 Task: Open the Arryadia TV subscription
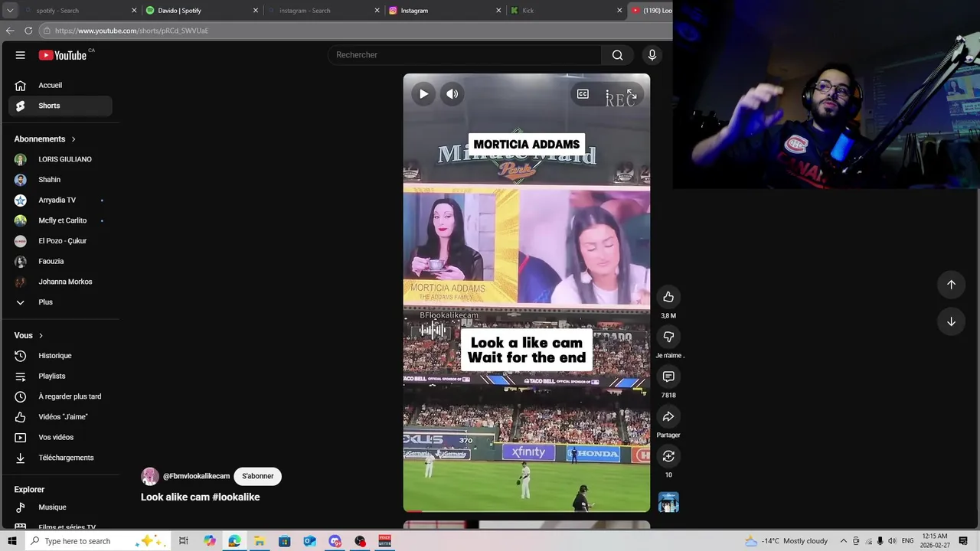60,200
